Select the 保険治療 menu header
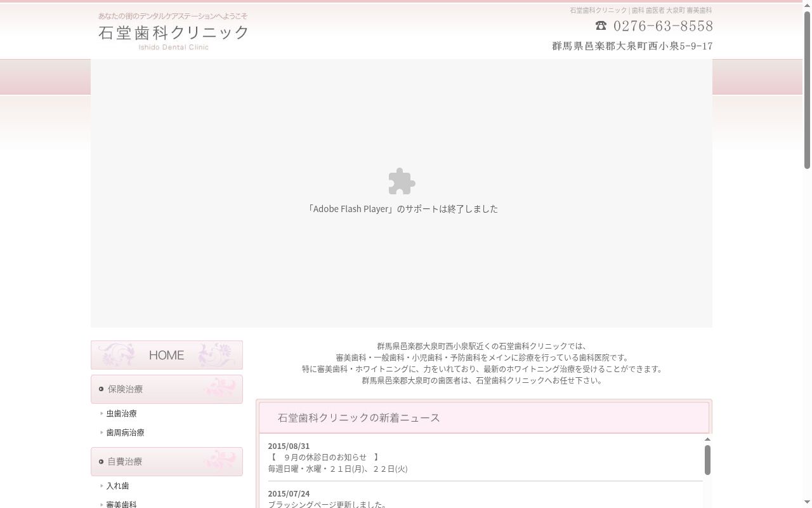This screenshot has width=812, height=508. tap(167, 389)
